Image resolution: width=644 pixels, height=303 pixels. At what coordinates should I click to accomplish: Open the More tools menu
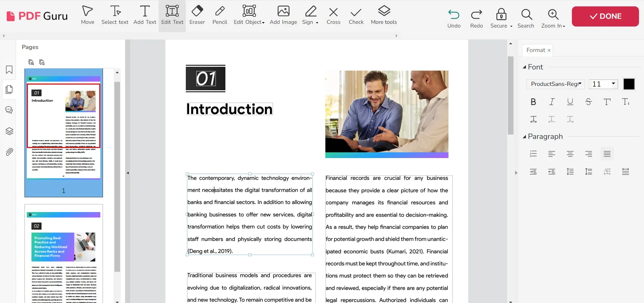384,15
